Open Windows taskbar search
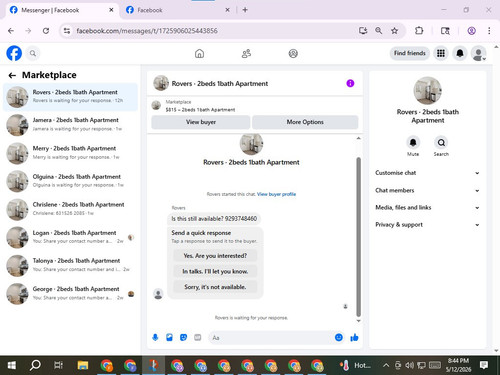500x375 pixels. click(x=35, y=365)
